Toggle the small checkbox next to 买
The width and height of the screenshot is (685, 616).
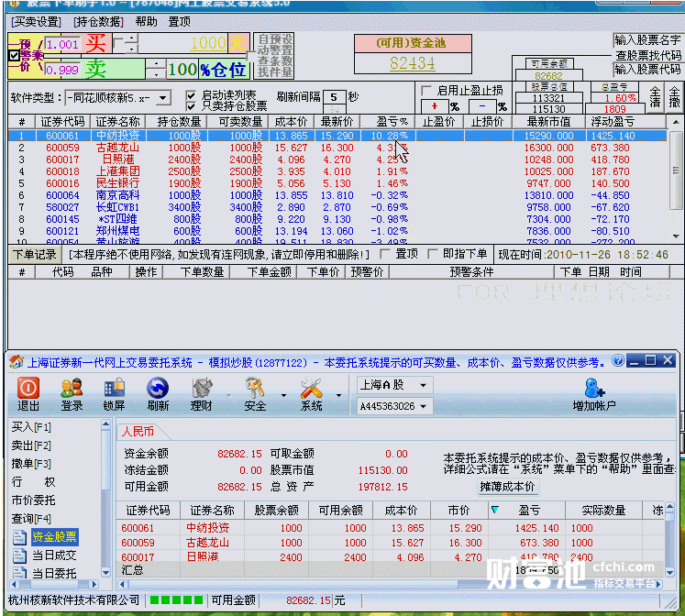point(118,43)
